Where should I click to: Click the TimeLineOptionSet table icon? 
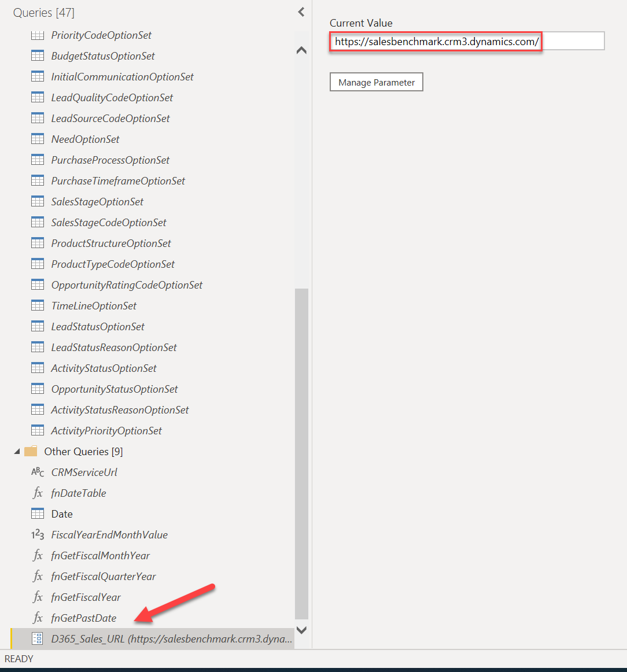click(37, 305)
